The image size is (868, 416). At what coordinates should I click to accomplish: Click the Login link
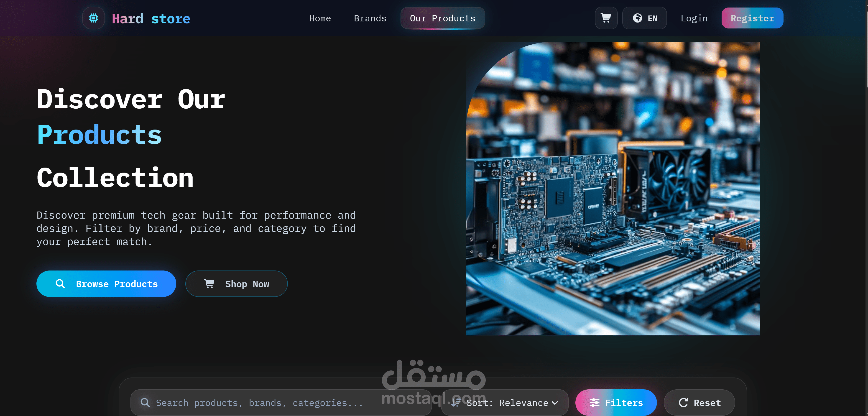point(694,18)
